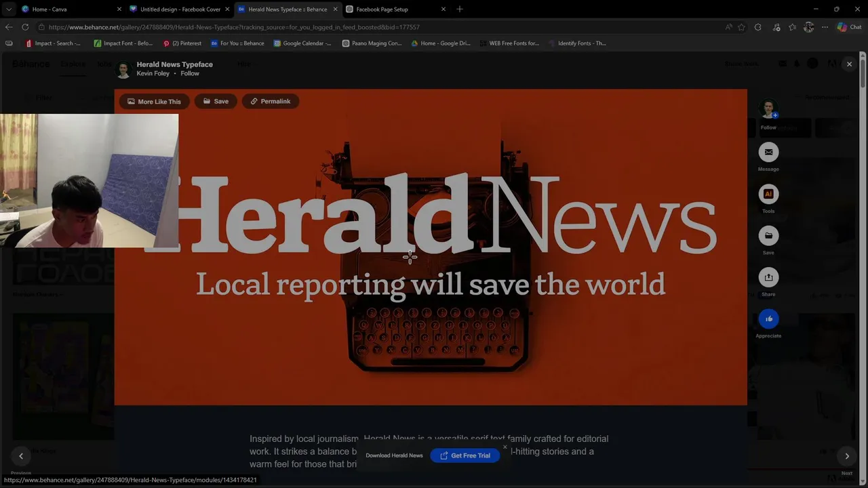Go to previous project arrow
Viewport: 868px width, 488px height.
[21, 456]
